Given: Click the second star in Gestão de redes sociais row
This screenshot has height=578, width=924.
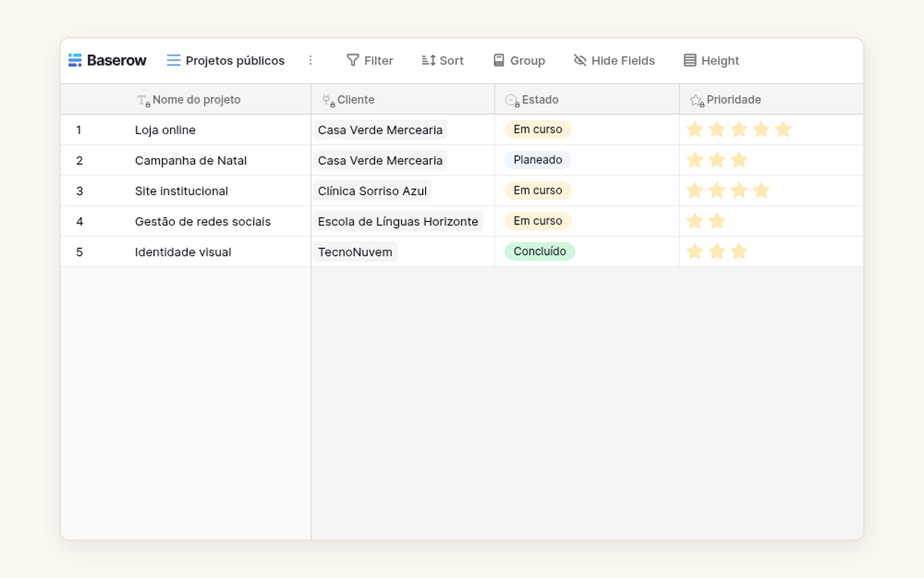Looking at the screenshot, I should click(717, 221).
